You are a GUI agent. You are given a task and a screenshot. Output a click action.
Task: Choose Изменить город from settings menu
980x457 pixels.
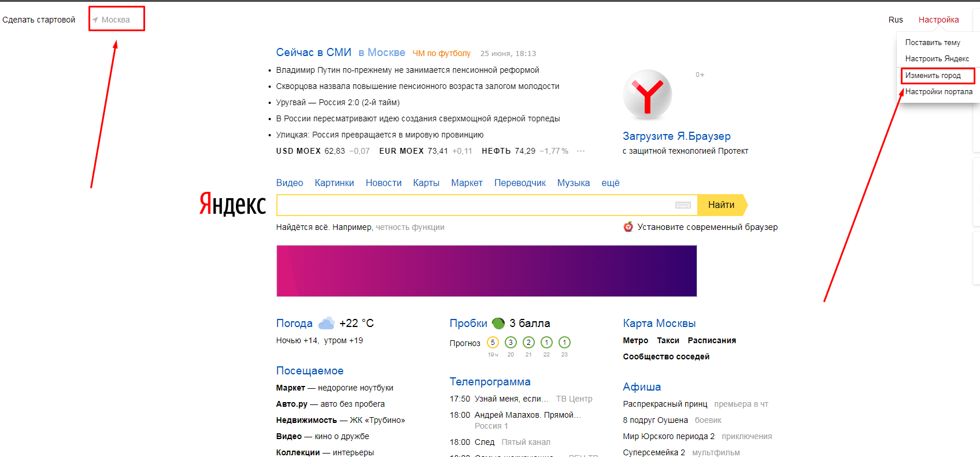(933, 76)
